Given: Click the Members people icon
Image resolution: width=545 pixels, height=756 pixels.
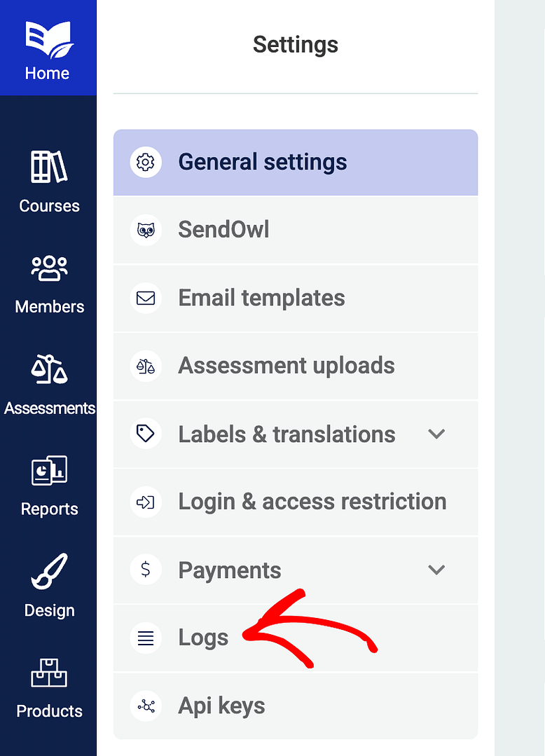Looking at the screenshot, I should tap(49, 268).
